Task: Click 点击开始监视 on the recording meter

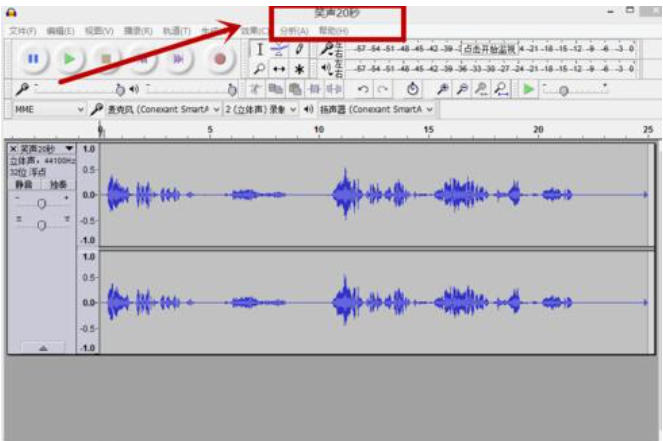Action: 489,48
